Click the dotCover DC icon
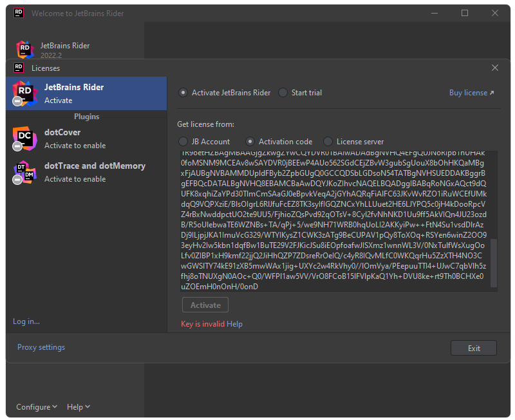This screenshot has width=515, height=420. (24, 138)
